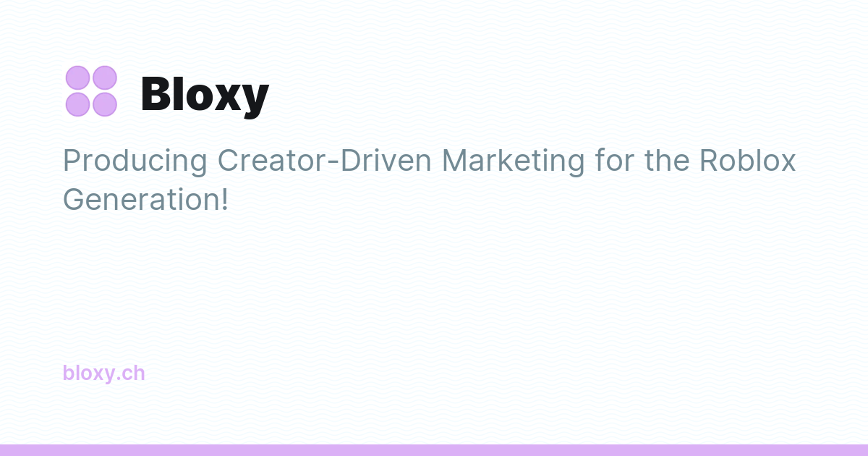Select the word Marketing in the tagline
Image resolution: width=868 pixels, height=456 pixels.
(x=513, y=161)
